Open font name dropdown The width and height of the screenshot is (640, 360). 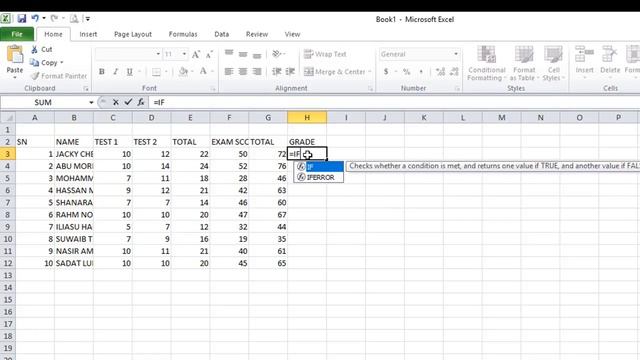[x=158, y=54]
